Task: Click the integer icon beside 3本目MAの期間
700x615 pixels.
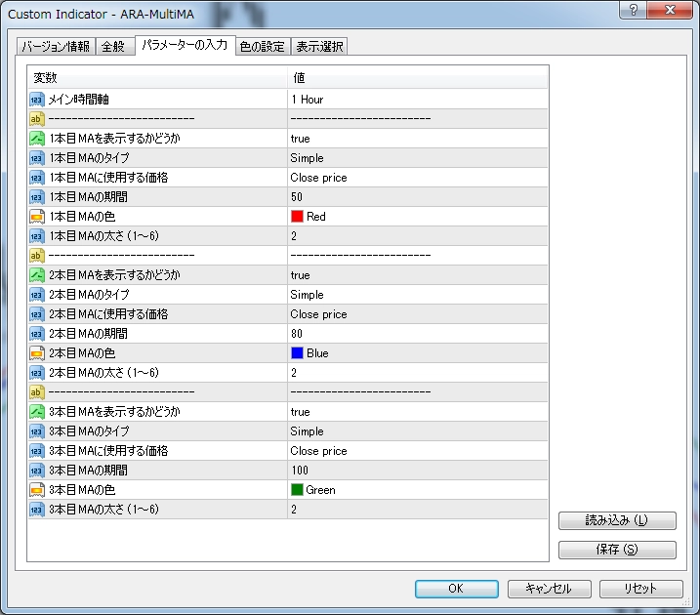Action: tap(37, 470)
